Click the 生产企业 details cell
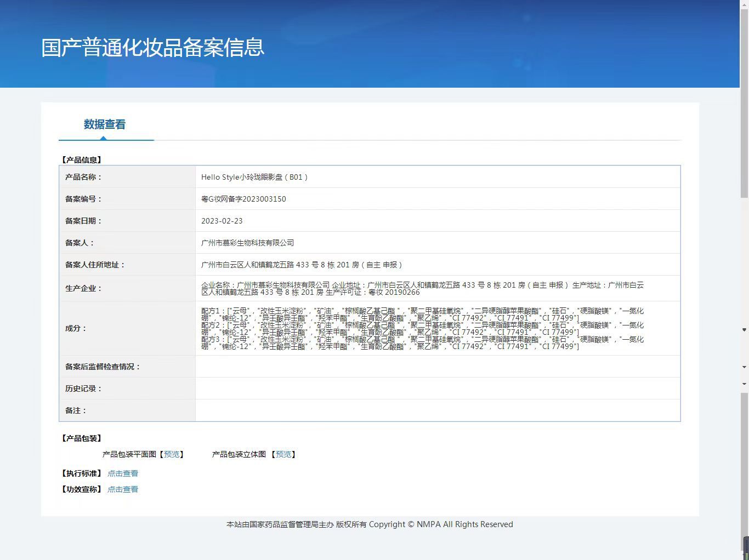 point(438,288)
